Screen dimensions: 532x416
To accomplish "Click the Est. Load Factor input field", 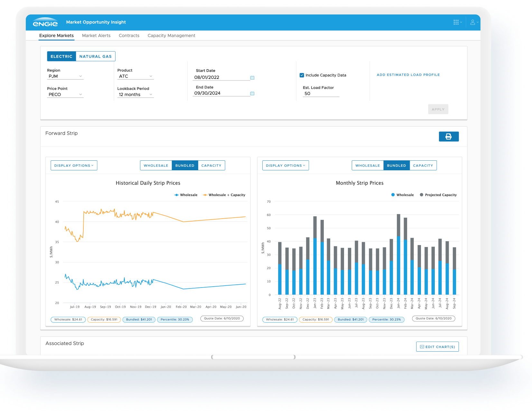I will (321, 94).
